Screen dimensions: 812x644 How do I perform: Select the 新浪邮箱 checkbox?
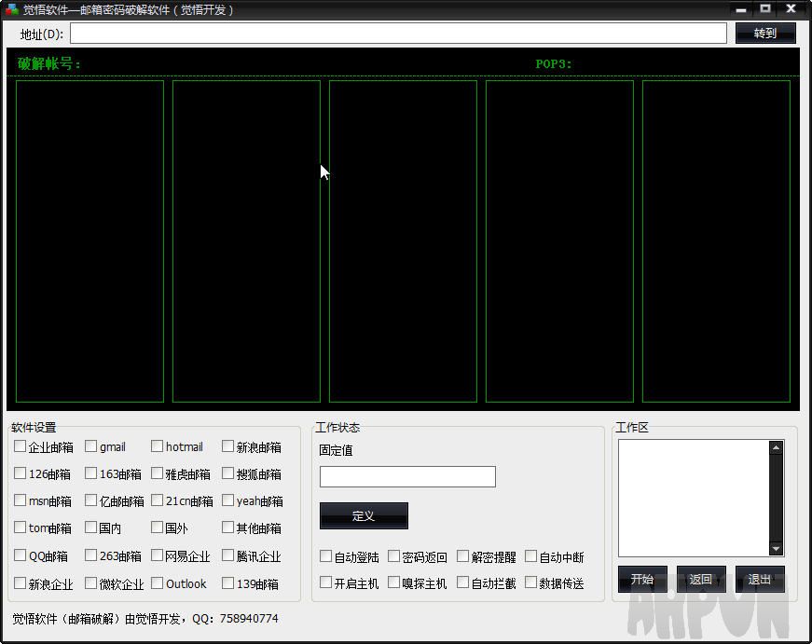coord(228,446)
